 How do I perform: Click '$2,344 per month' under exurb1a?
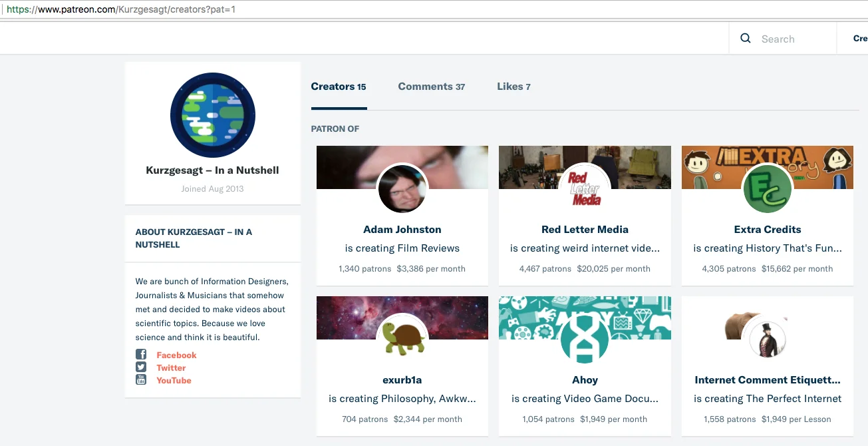(428, 419)
